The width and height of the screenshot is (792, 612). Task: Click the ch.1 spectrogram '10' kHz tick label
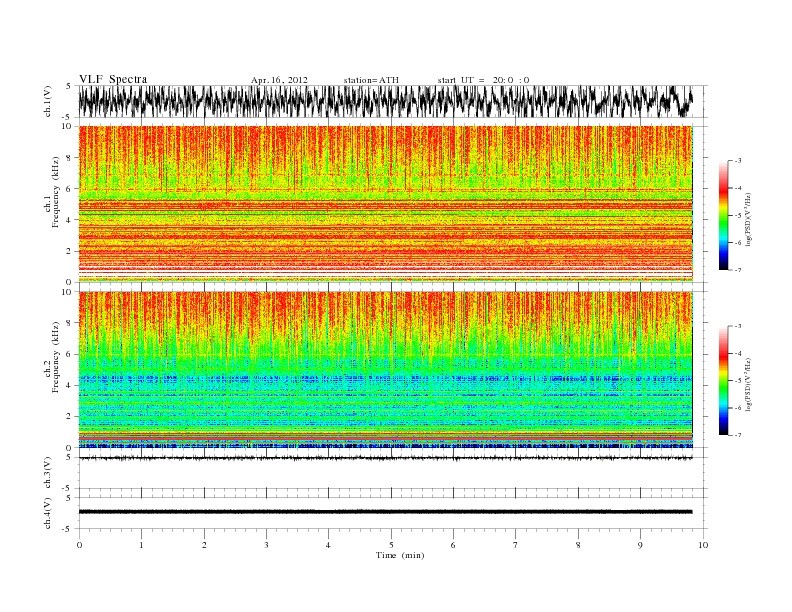pyautogui.click(x=67, y=126)
